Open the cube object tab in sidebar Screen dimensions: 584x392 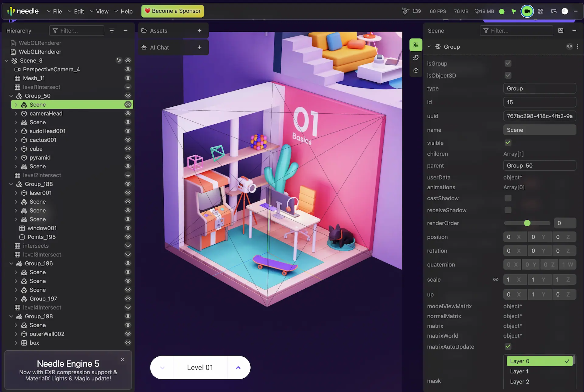pos(416,71)
